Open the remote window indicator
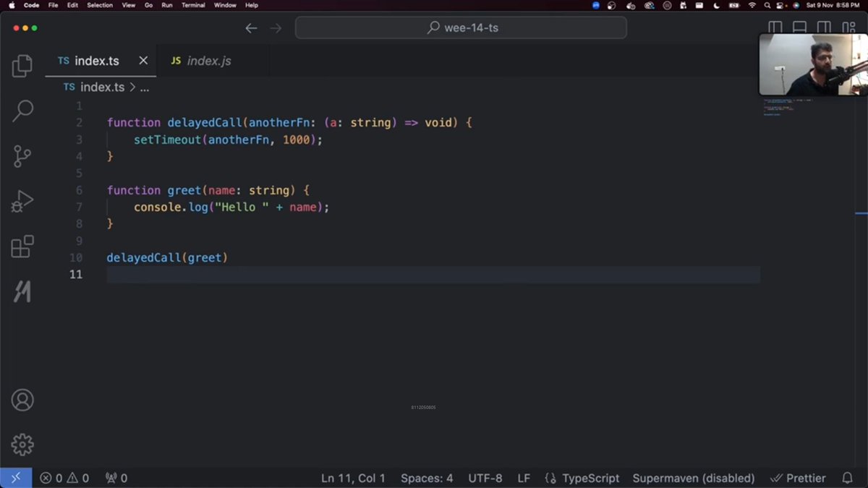Viewport: 868px width, 488px height. [x=14, y=478]
